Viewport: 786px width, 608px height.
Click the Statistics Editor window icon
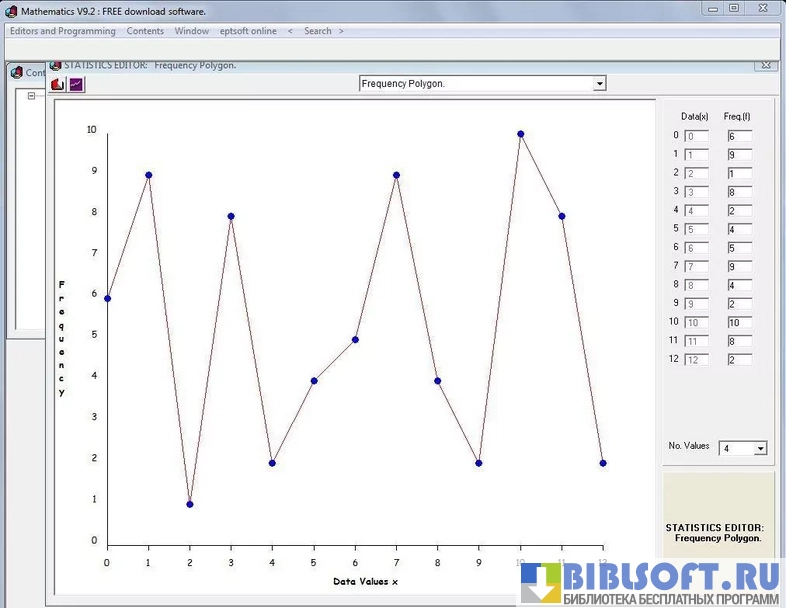click(56, 65)
